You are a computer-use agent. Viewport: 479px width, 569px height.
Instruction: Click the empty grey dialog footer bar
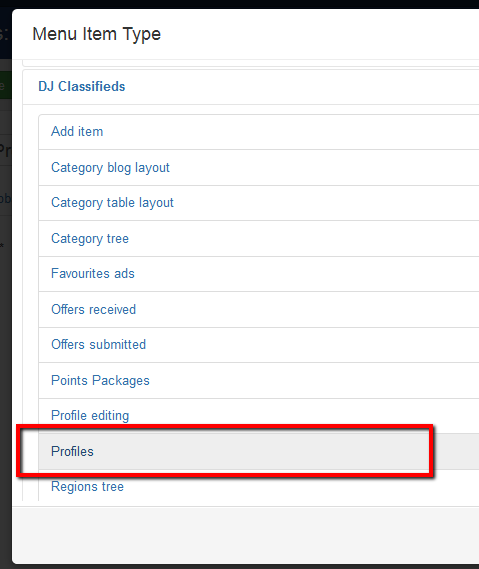point(245,535)
